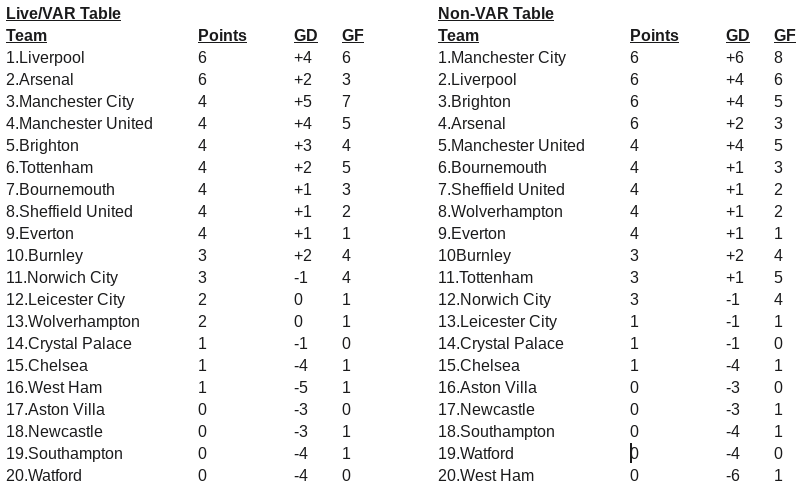
Task: Click the Team header in Non-VAR table
Action: pos(458,36)
